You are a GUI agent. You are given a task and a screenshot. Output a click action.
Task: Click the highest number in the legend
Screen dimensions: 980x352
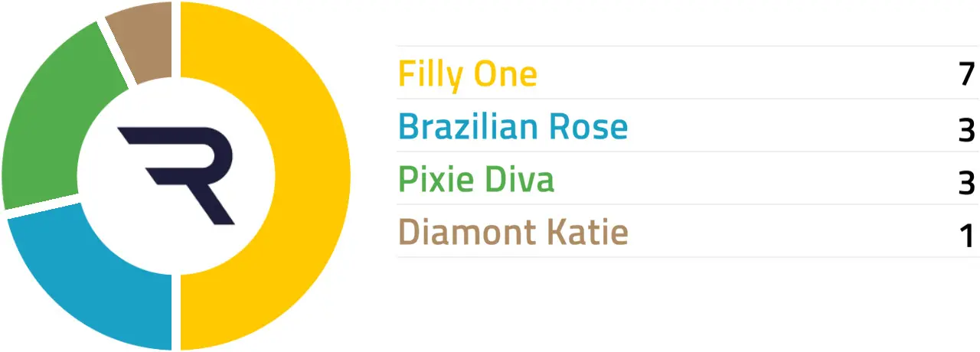point(966,75)
